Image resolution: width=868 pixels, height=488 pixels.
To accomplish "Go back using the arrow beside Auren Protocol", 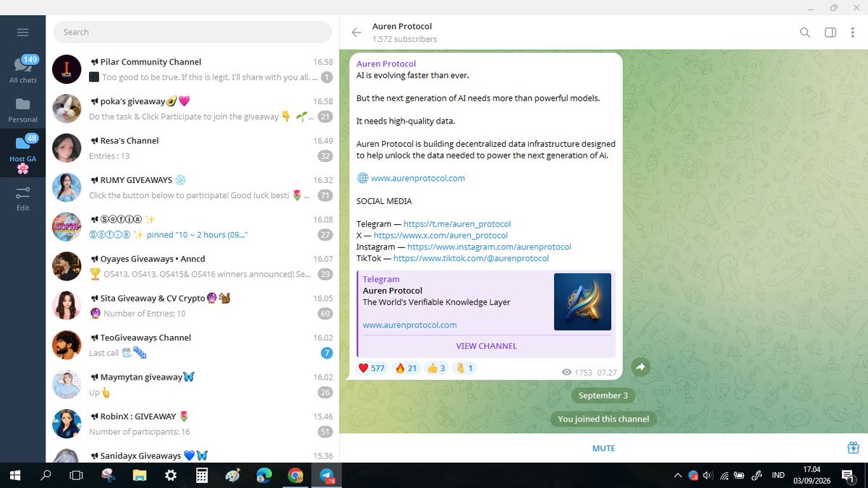I will tap(356, 33).
